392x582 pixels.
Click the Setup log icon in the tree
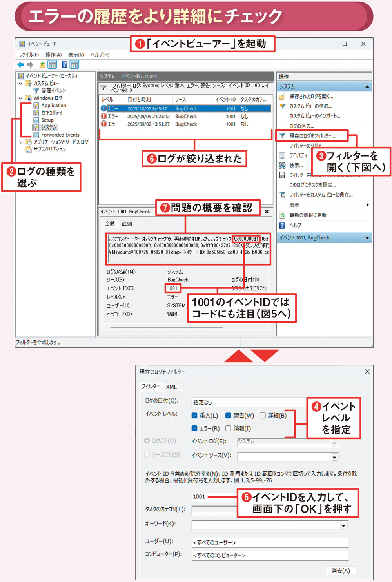[x=36, y=120]
